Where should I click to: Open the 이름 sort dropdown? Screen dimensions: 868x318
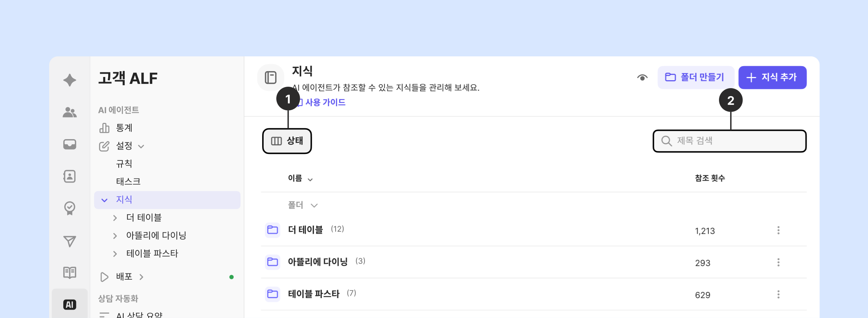[310, 179]
